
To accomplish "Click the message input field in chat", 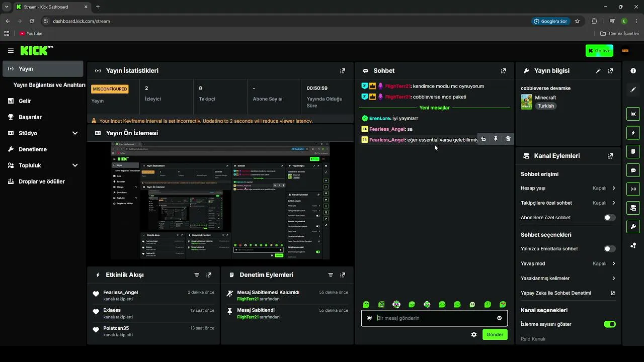I will coord(434,318).
